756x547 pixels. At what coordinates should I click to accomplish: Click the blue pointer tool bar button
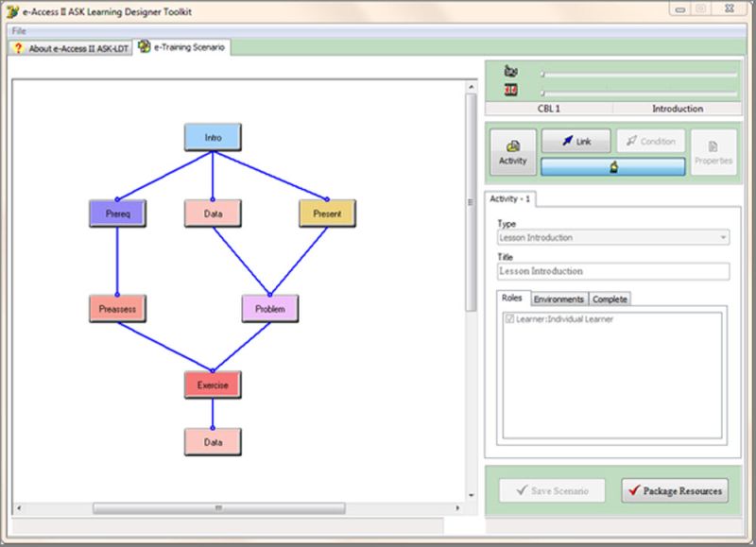point(612,167)
